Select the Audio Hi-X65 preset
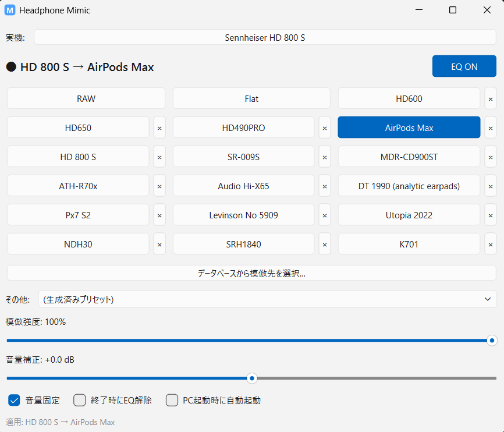Viewport: 504px width, 432px height. pyautogui.click(x=243, y=186)
